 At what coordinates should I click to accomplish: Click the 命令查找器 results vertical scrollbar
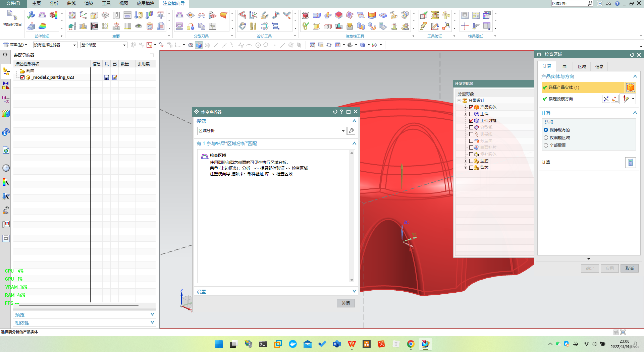(x=352, y=216)
